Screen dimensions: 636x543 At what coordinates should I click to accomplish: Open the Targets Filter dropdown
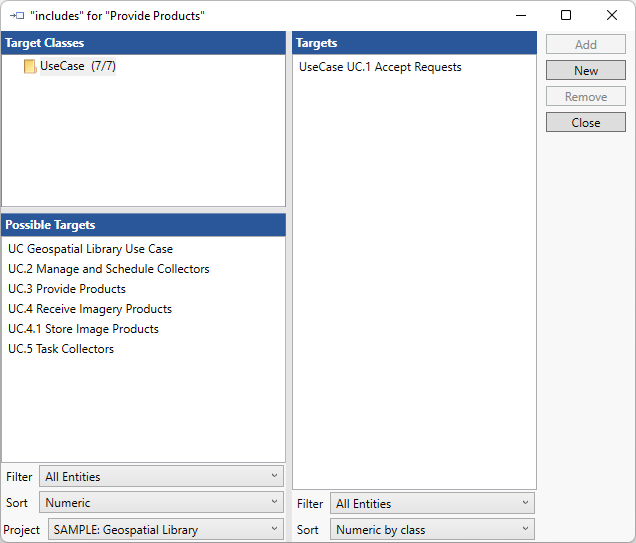point(432,504)
